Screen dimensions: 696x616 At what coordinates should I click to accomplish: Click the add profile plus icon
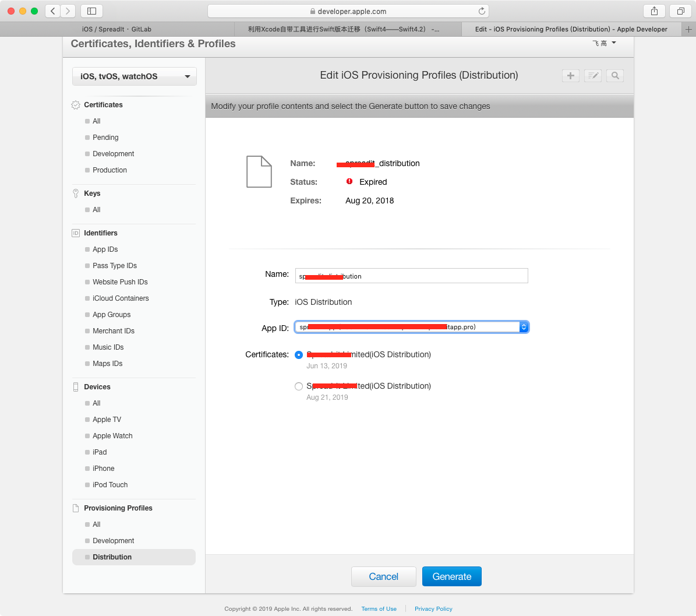click(x=570, y=76)
